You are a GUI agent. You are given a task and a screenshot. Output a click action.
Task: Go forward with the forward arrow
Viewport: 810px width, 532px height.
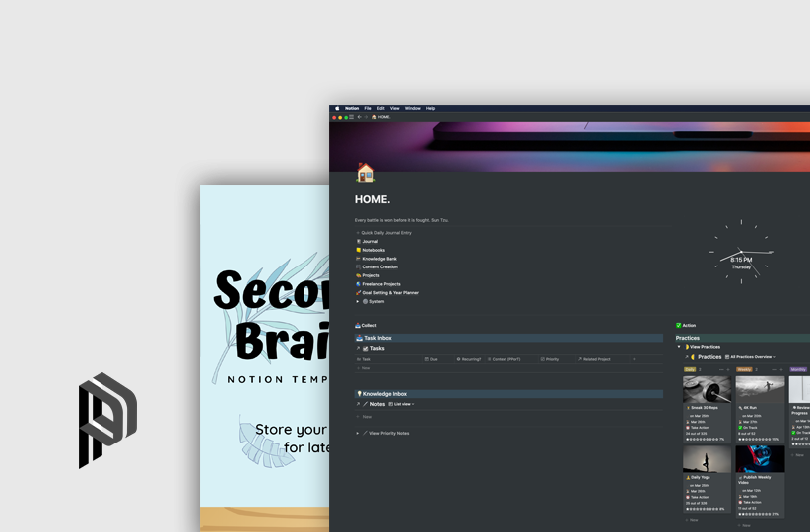[x=366, y=117]
